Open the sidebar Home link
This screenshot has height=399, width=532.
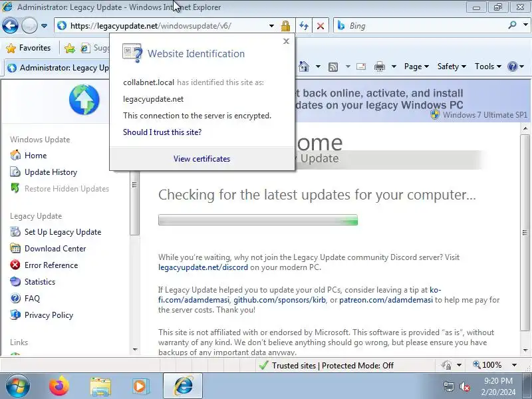point(35,156)
